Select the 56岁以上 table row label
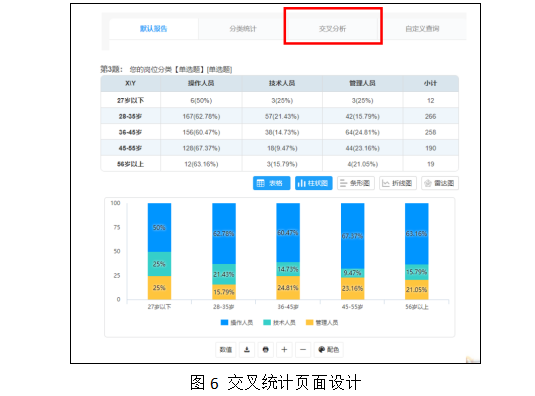Screen dimensions: 535x396 (130, 164)
